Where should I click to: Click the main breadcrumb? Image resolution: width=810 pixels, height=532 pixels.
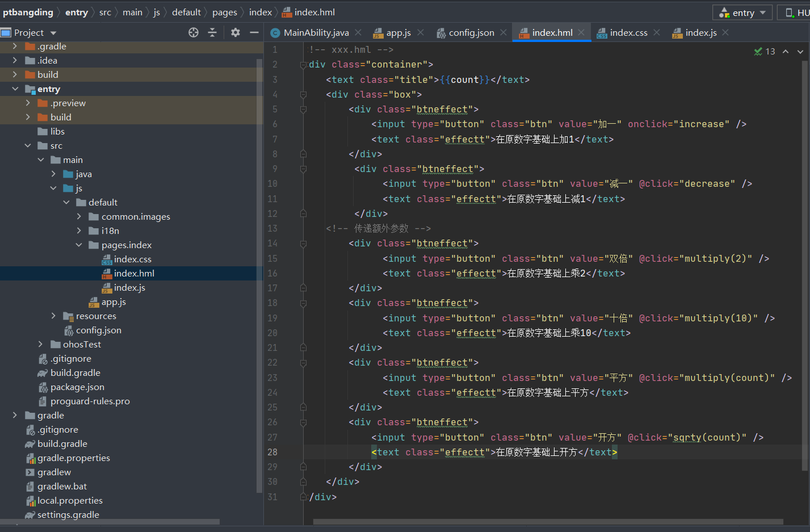[132, 12]
